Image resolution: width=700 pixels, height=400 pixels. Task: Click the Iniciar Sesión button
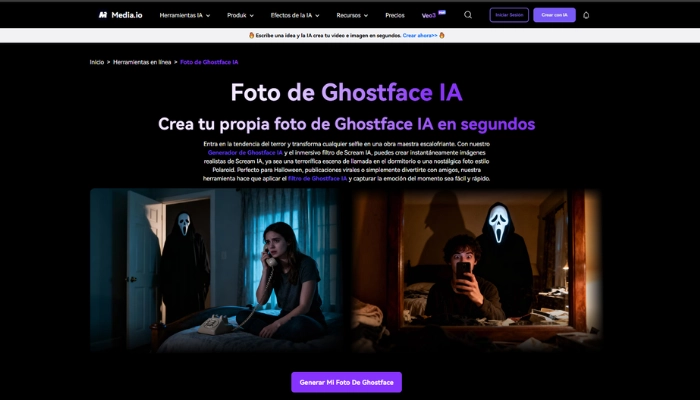[509, 15]
